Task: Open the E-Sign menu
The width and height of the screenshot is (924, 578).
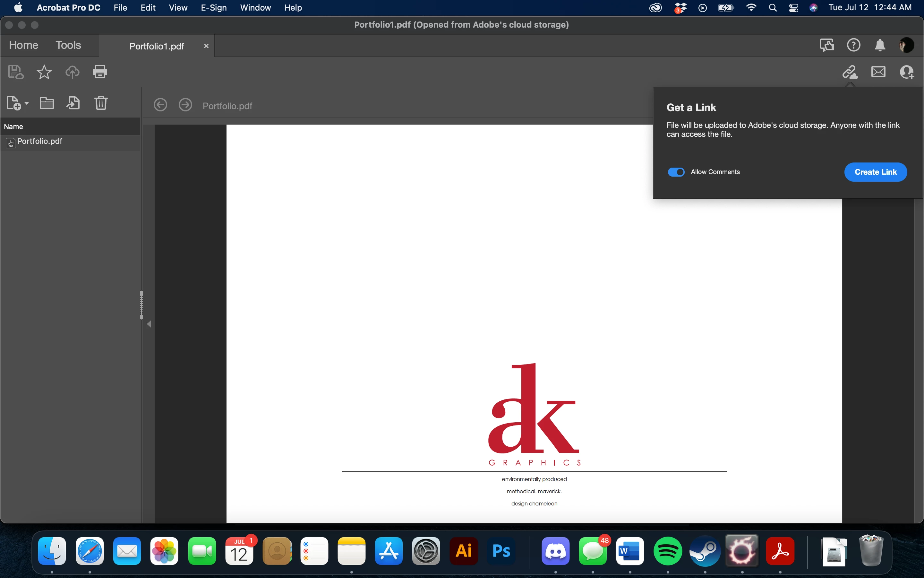Action: tap(213, 8)
